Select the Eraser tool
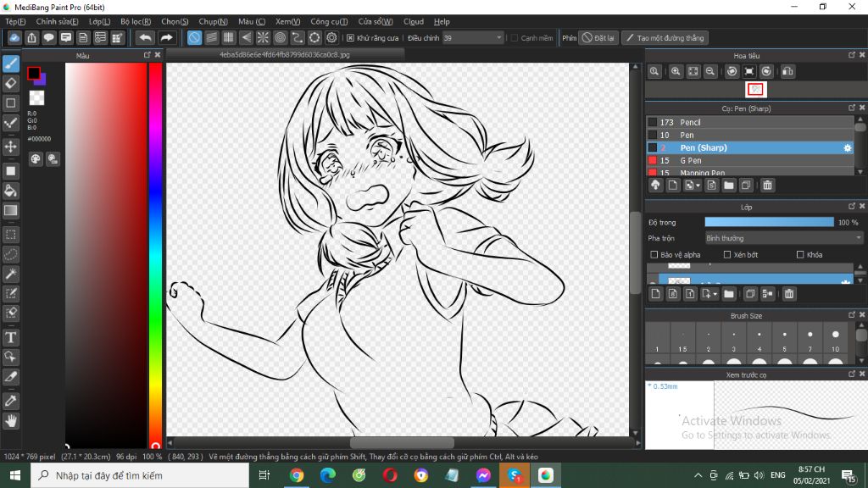 click(x=11, y=84)
